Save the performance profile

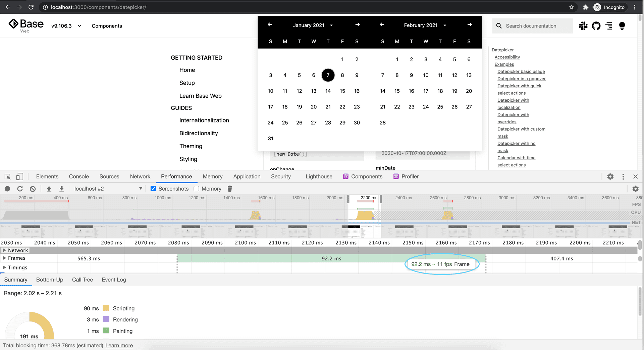coord(61,189)
